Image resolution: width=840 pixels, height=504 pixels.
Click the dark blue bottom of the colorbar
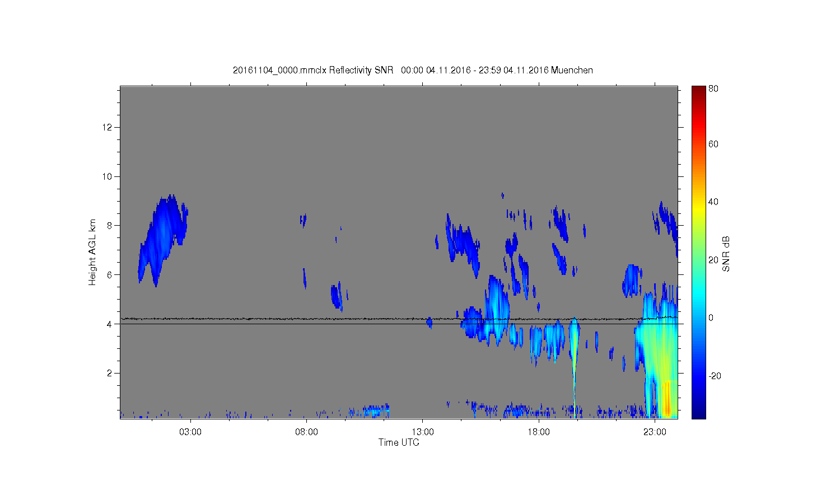tap(698, 413)
